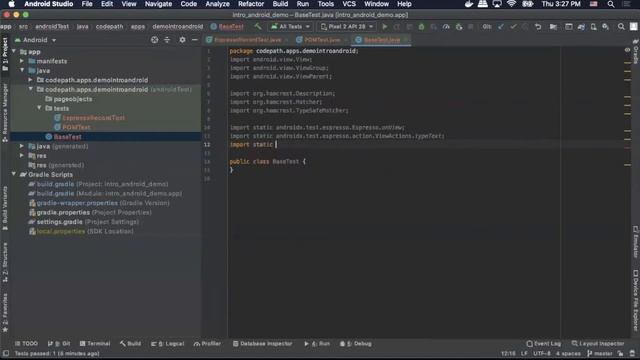Run the selected configuration with the green play icon

(384, 27)
